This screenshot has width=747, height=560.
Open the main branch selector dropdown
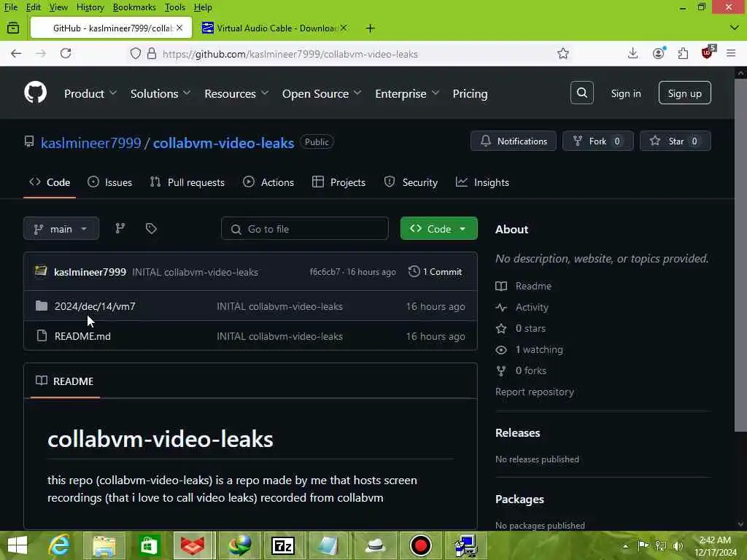(x=61, y=228)
